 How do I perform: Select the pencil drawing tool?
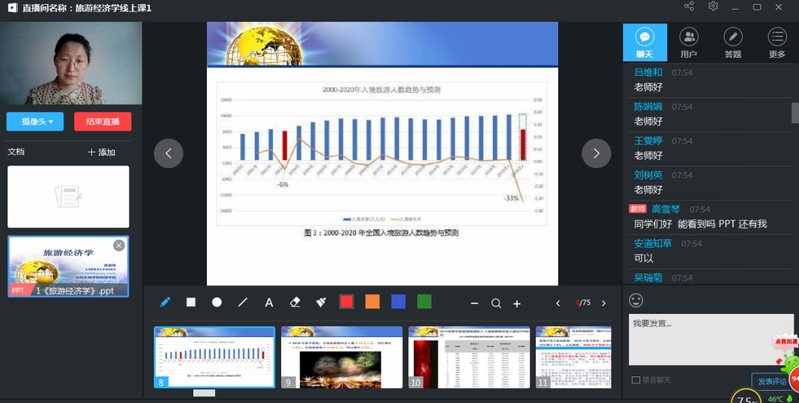165,302
